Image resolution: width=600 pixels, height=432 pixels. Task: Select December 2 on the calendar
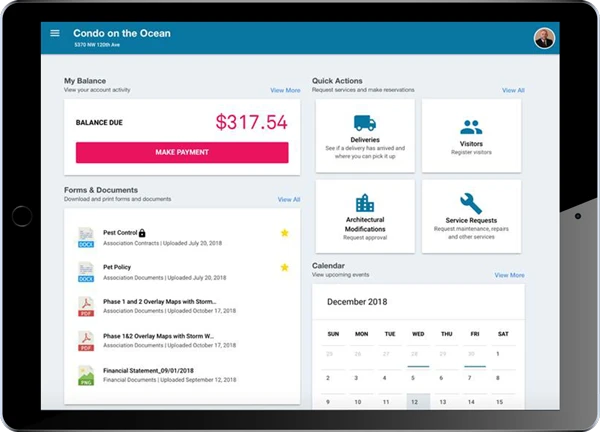point(328,378)
